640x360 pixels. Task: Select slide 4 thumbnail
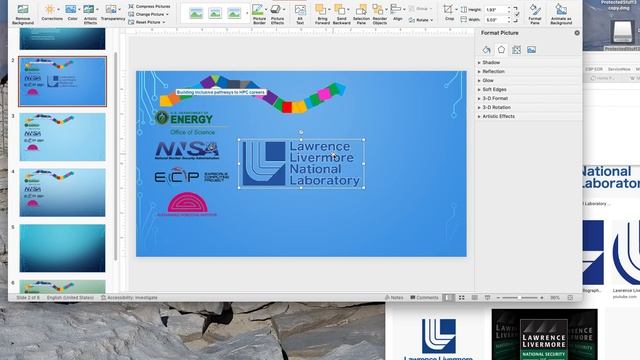coord(62,193)
